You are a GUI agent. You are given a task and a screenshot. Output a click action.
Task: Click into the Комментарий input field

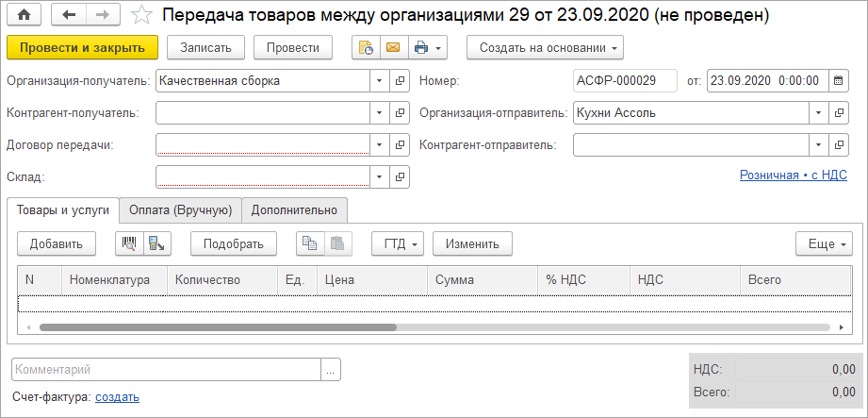(166, 370)
